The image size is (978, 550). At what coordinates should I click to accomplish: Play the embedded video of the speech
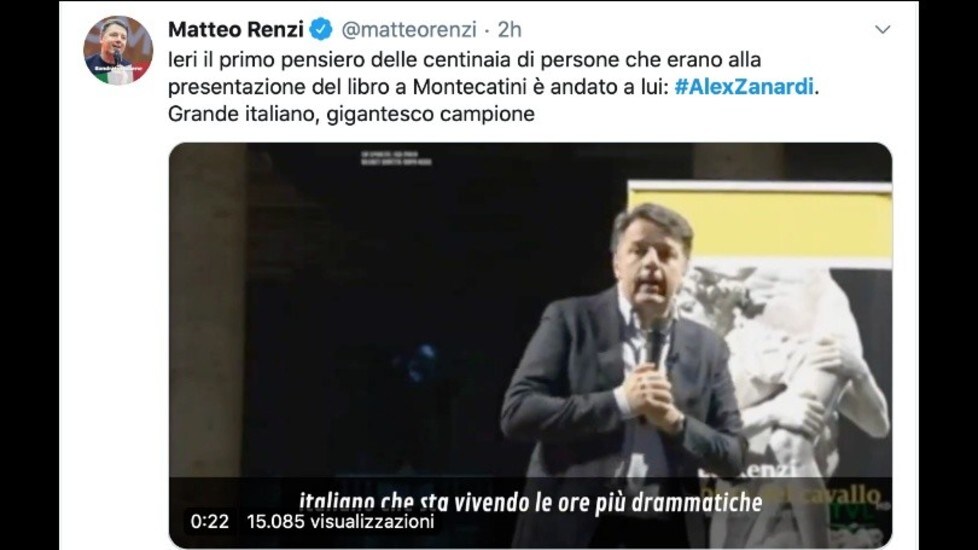[530, 345]
